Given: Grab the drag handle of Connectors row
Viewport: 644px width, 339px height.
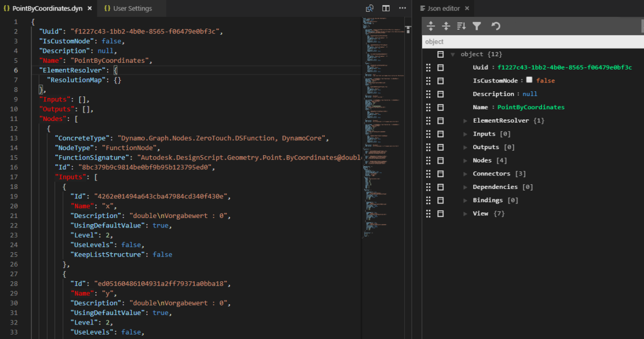Looking at the screenshot, I should tap(428, 174).
